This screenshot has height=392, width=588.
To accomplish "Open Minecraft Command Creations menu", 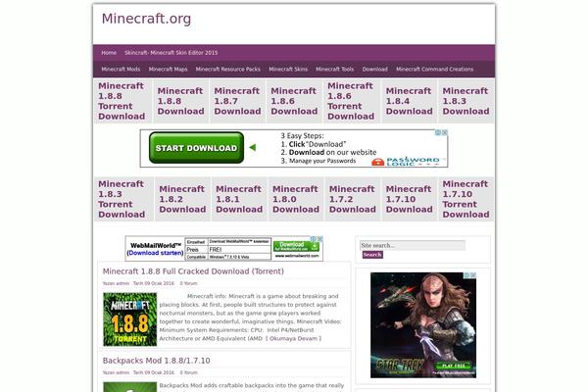I will click(434, 70).
